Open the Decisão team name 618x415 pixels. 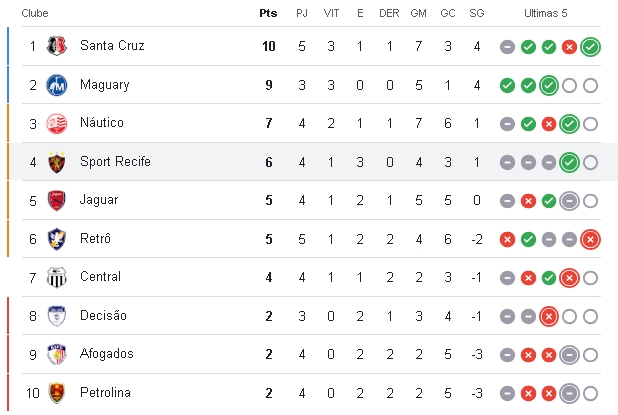click(x=103, y=316)
